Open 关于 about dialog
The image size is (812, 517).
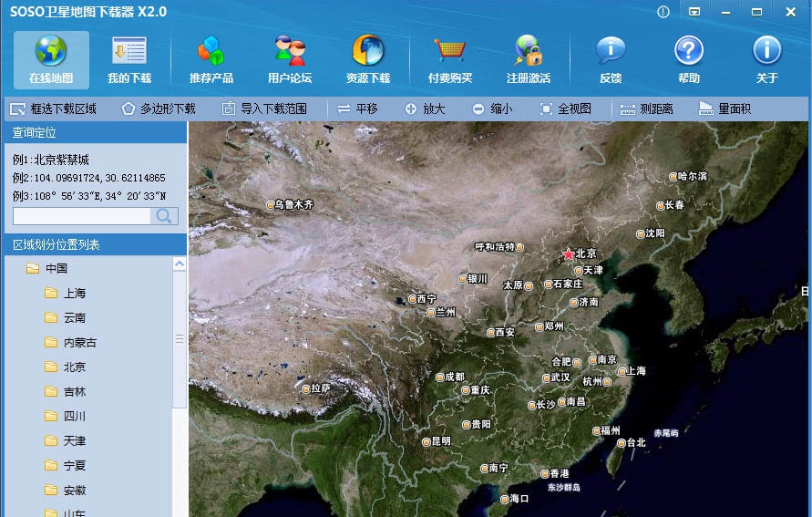click(767, 59)
